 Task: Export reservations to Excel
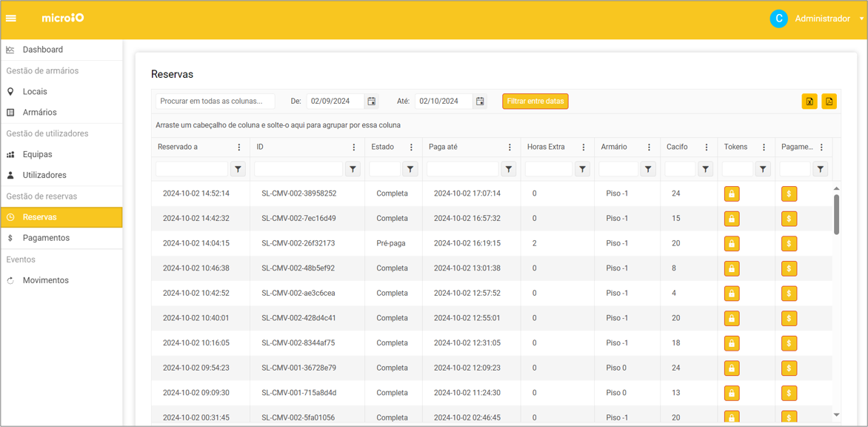point(809,102)
